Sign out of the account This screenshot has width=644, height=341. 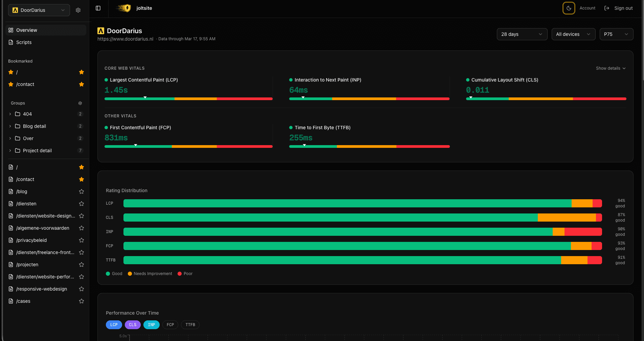(x=623, y=8)
